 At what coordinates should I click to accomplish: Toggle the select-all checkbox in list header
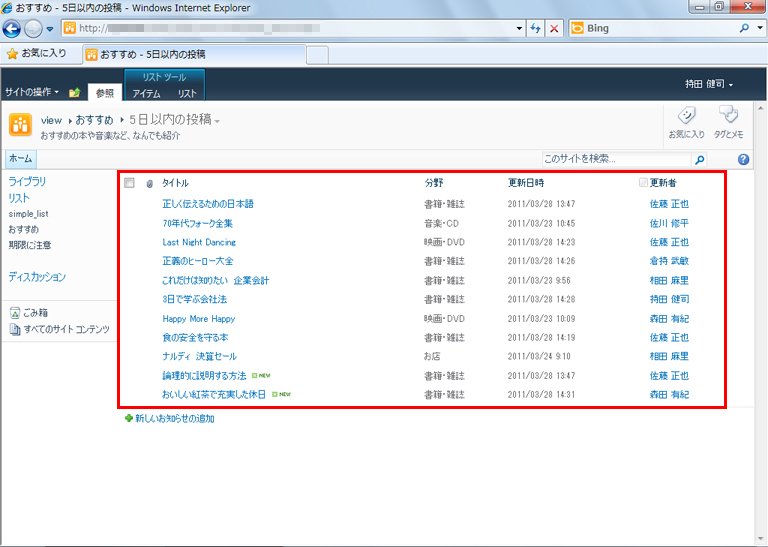pyautogui.click(x=129, y=183)
